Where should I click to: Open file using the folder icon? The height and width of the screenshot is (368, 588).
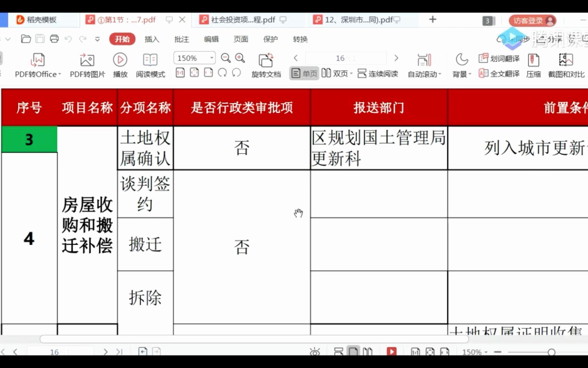pos(26,39)
